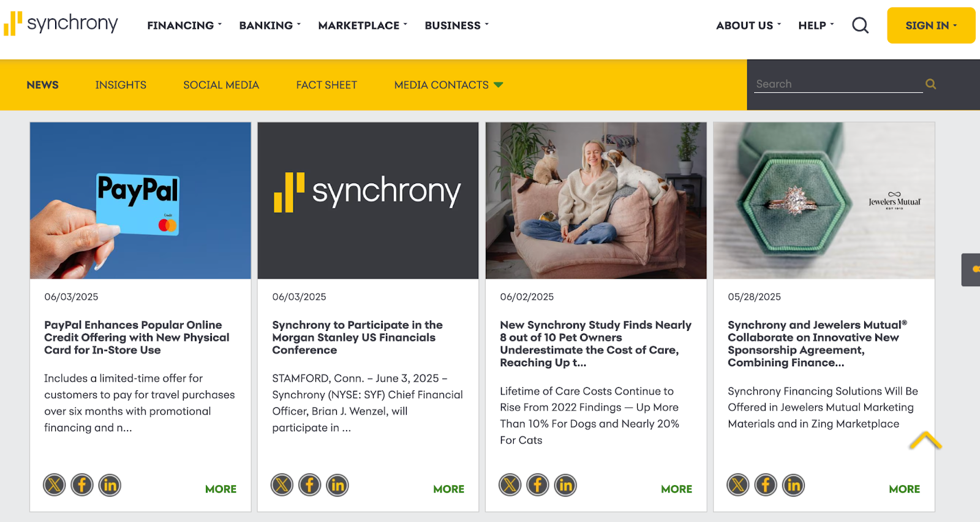Select the News tab
Viewport: 980px width, 522px height.
[43, 85]
